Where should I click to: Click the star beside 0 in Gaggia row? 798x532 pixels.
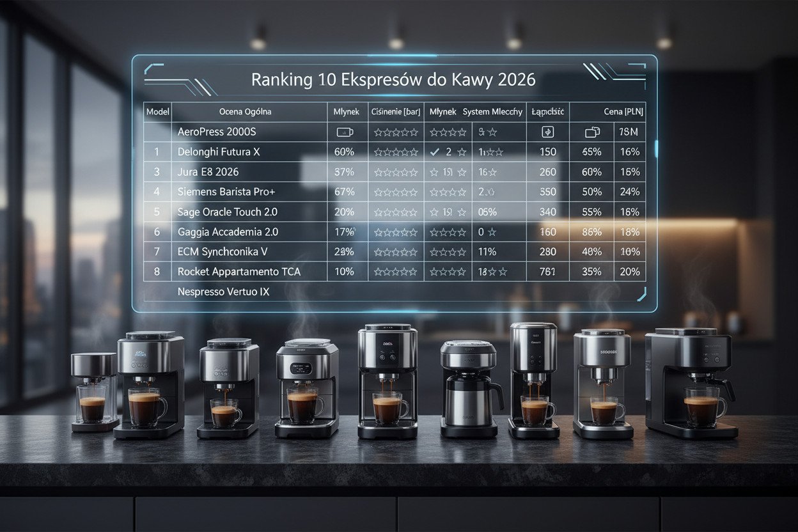[493, 232]
